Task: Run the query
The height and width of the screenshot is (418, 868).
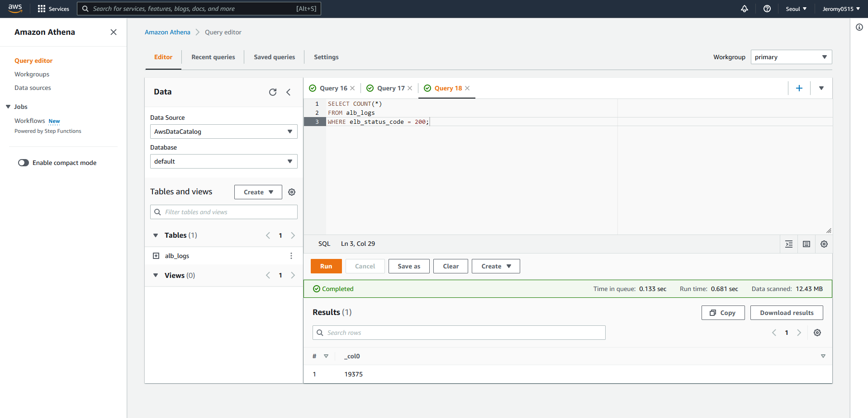Action: tap(326, 266)
